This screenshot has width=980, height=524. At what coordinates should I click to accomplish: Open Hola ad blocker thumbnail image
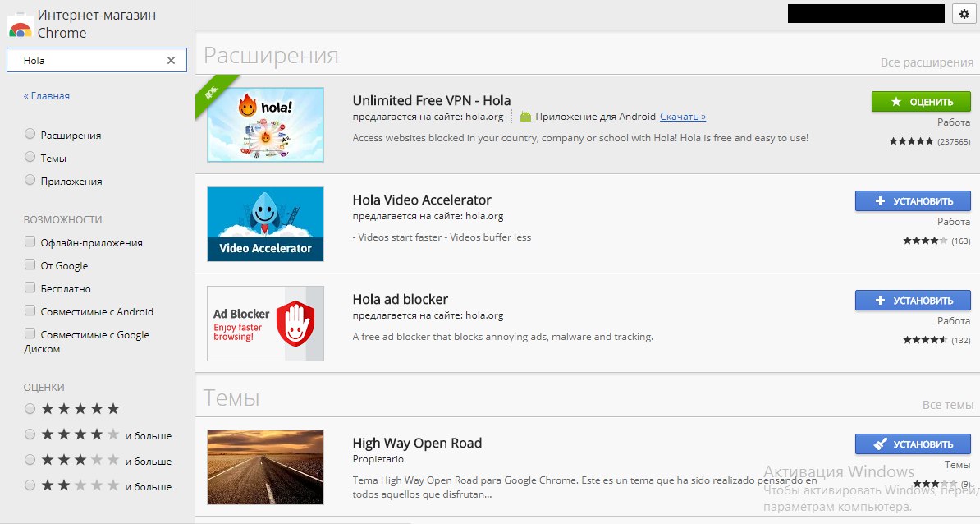[x=266, y=324]
